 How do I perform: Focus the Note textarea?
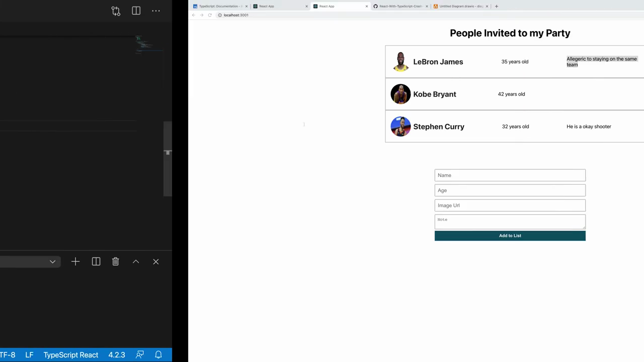coord(510,222)
